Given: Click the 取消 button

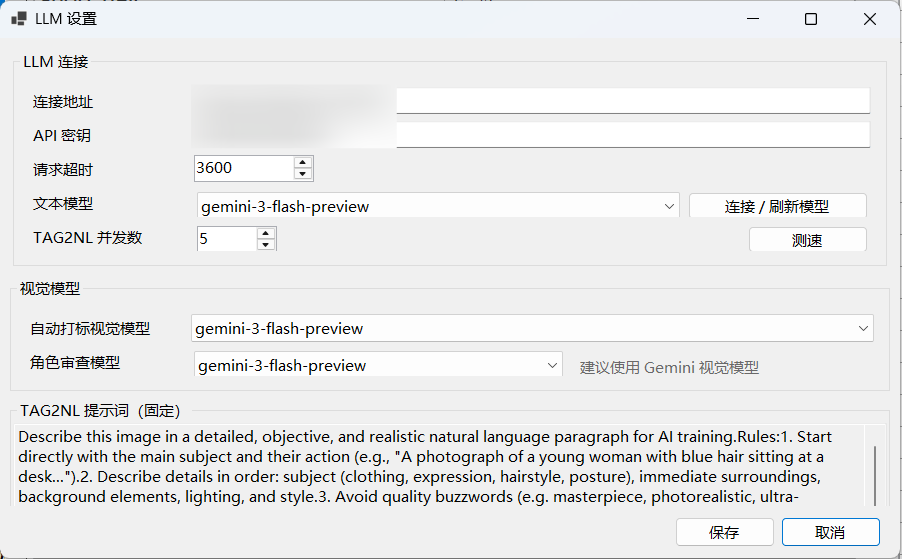Looking at the screenshot, I should [830, 532].
